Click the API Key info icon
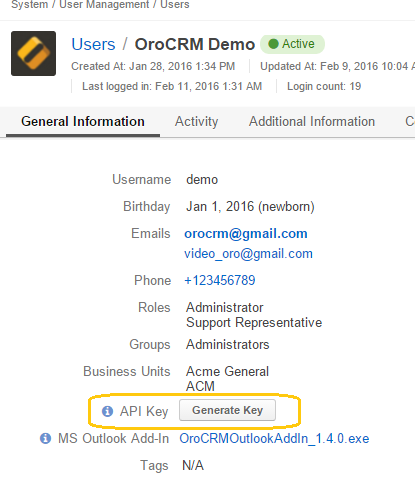The image size is (415, 477). coord(107,411)
